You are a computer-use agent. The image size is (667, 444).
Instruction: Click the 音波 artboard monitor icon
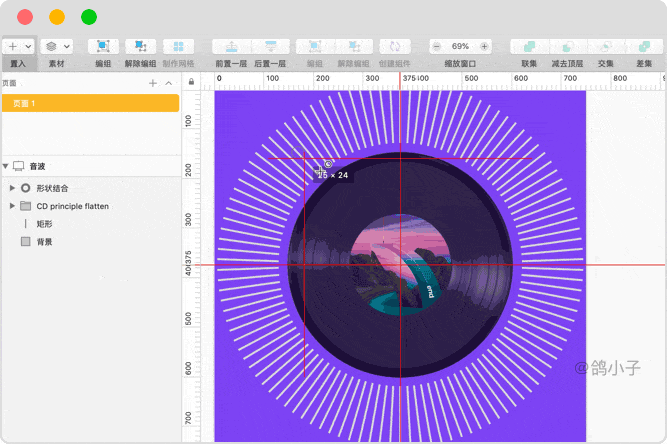19,166
